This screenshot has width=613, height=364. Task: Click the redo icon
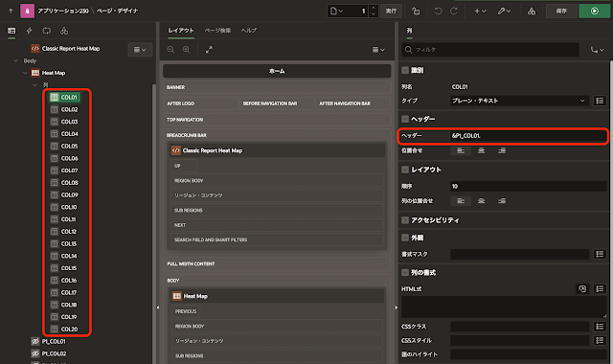point(454,11)
